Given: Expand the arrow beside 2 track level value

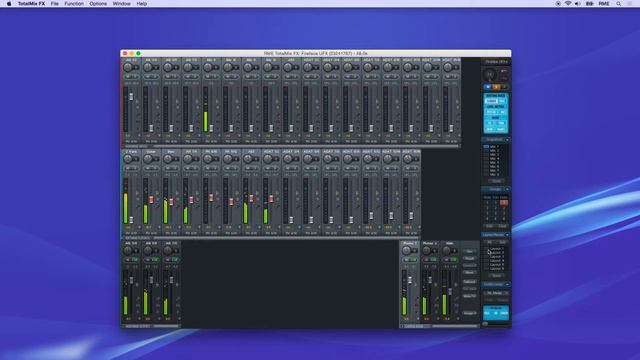Looking at the screenshot, I should (x=139, y=227).
